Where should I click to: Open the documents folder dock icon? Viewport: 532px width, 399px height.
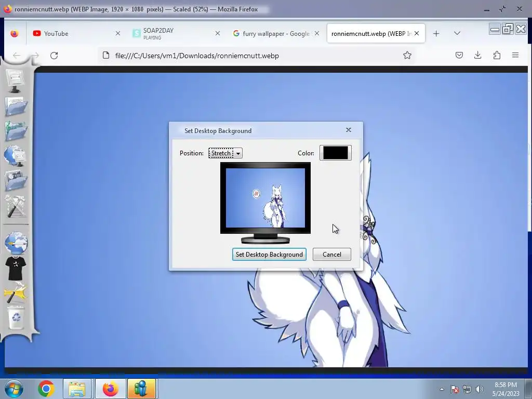coord(16,107)
